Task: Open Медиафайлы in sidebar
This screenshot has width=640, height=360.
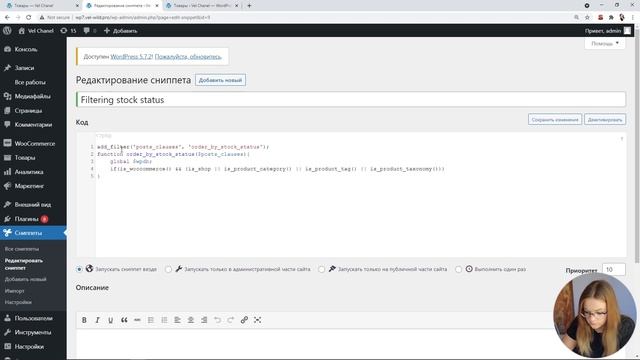Action: tap(33, 96)
